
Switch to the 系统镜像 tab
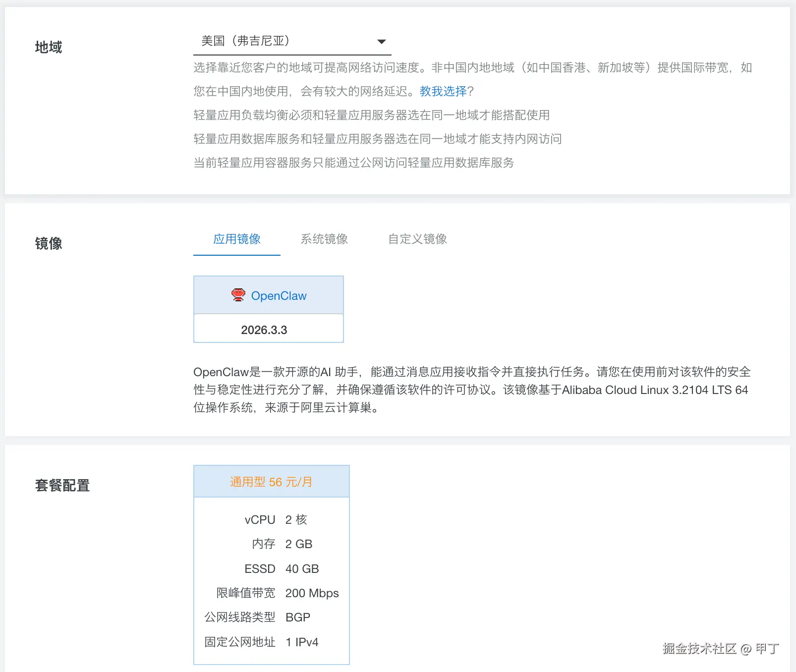324,239
